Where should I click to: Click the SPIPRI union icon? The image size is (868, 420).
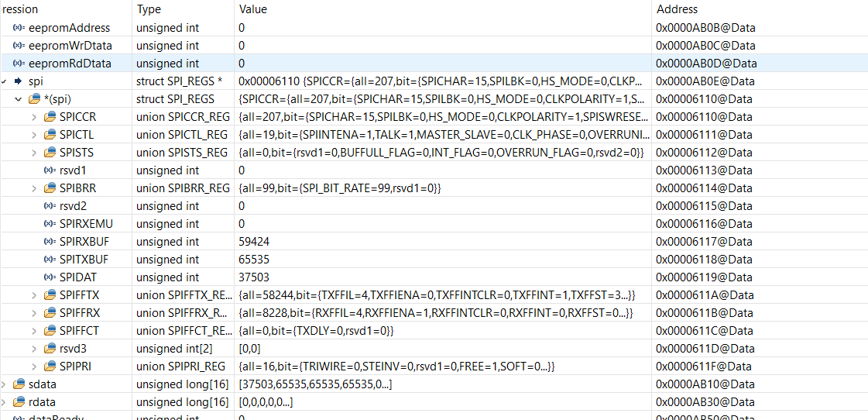pos(50,367)
